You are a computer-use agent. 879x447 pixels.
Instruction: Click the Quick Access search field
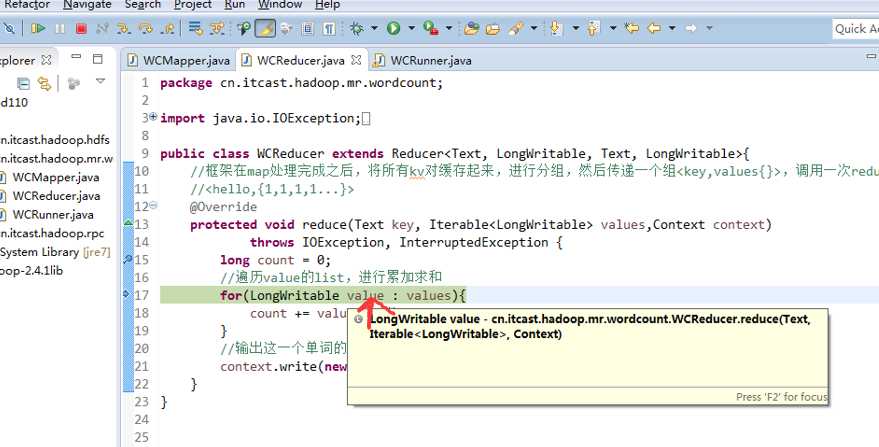click(856, 29)
